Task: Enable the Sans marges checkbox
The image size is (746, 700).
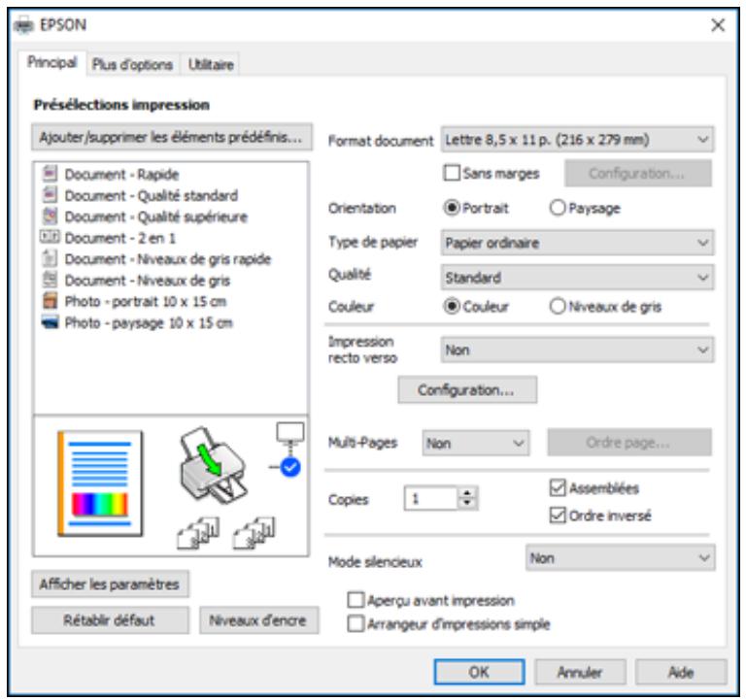Action: click(x=452, y=173)
